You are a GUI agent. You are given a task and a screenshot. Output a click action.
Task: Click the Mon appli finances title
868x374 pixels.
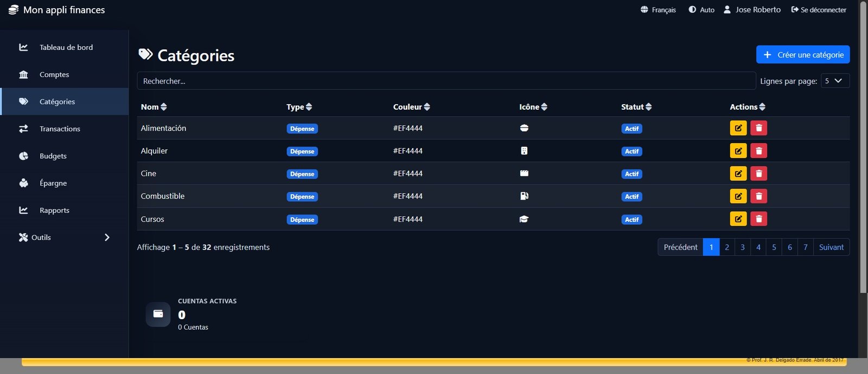click(x=64, y=10)
